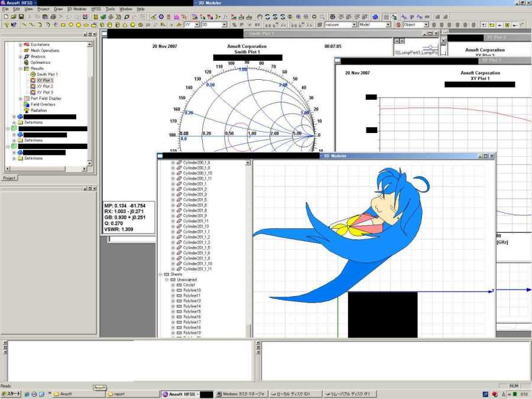Screen dimensions: 532x399
Task: Click the context help arrow icon
Action: pos(14,25)
